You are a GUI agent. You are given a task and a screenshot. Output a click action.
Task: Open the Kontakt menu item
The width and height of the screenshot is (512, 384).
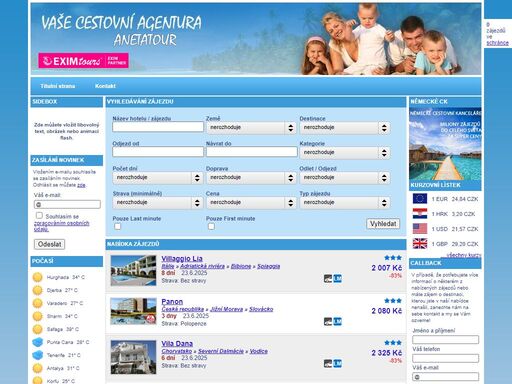pos(105,86)
